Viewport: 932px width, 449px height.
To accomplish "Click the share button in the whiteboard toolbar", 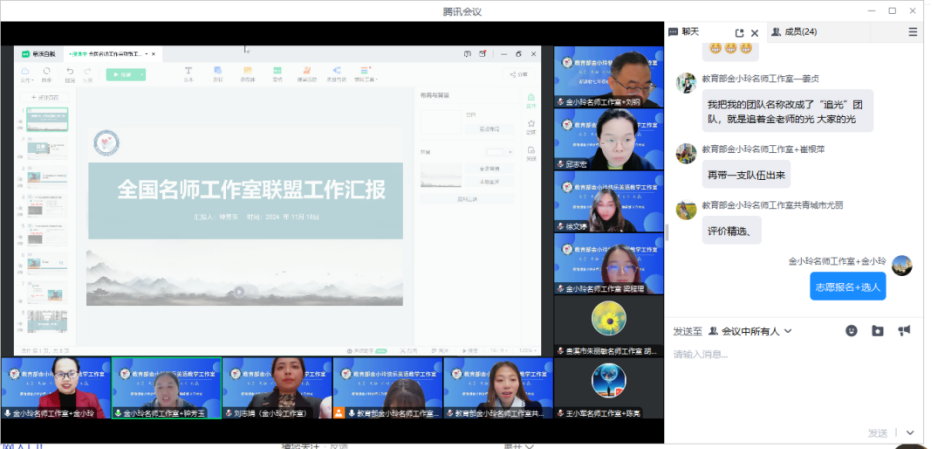I will click(518, 74).
